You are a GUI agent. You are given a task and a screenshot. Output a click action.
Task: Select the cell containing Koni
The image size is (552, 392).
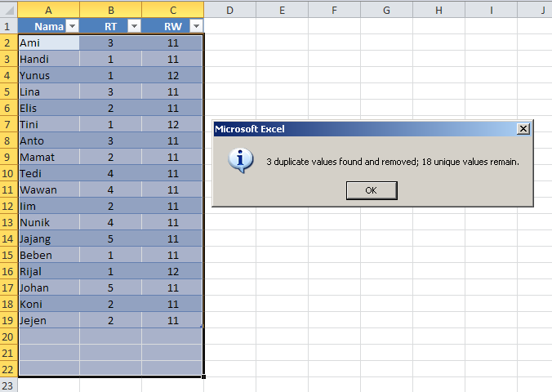coord(48,304)
